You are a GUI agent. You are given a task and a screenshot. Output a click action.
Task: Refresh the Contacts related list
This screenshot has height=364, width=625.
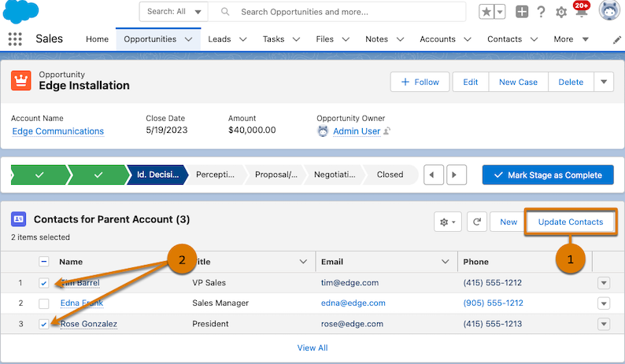(x=477, y=222)
